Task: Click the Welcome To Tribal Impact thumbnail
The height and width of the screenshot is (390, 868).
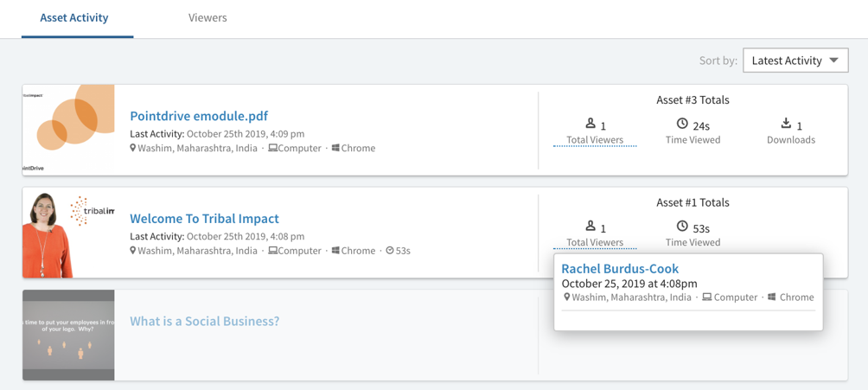Action: pos(68,233)
